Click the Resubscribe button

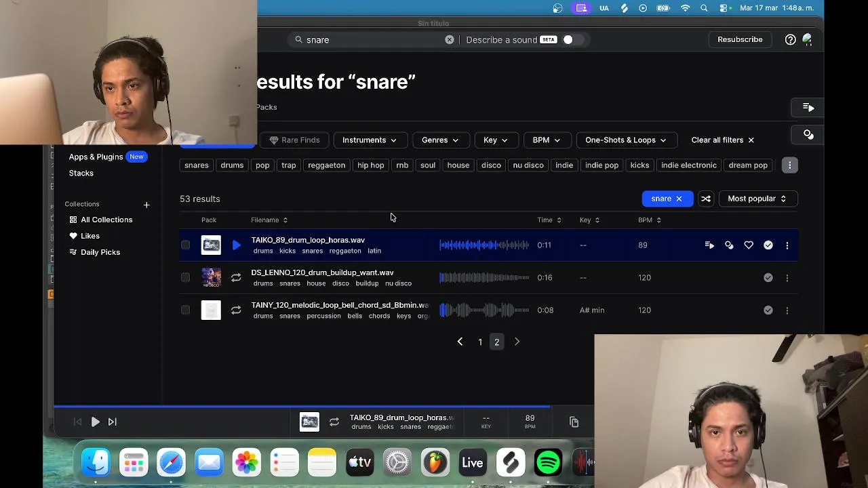(x=740, y=39)
